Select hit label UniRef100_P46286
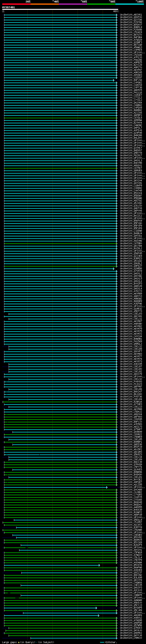146x644 pixels. (131, 60)
